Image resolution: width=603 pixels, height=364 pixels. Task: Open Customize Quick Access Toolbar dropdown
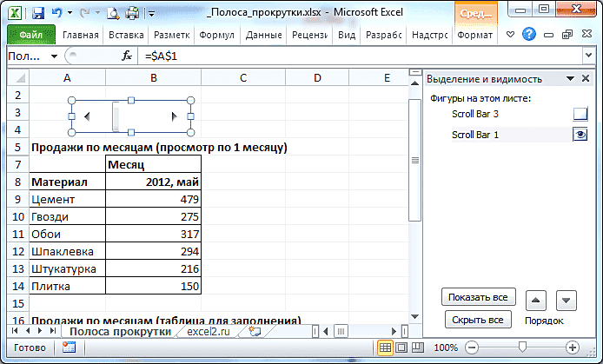pos(152,14)
